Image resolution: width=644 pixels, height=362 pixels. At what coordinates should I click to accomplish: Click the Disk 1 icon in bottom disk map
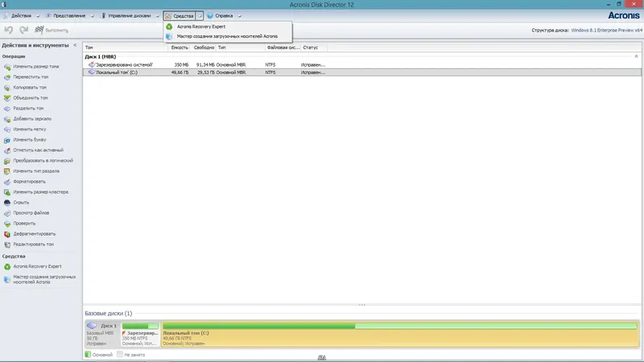[x=92, y=326]
